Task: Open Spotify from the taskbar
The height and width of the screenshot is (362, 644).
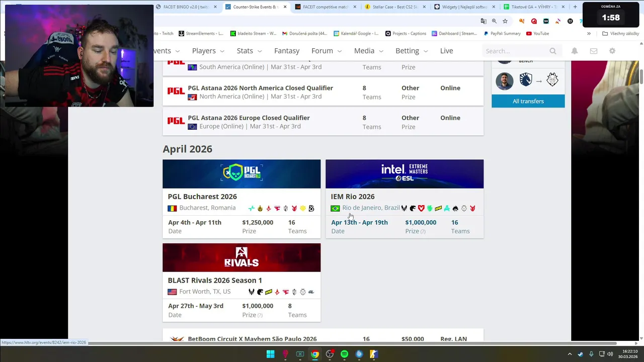Action: (344, 354)
